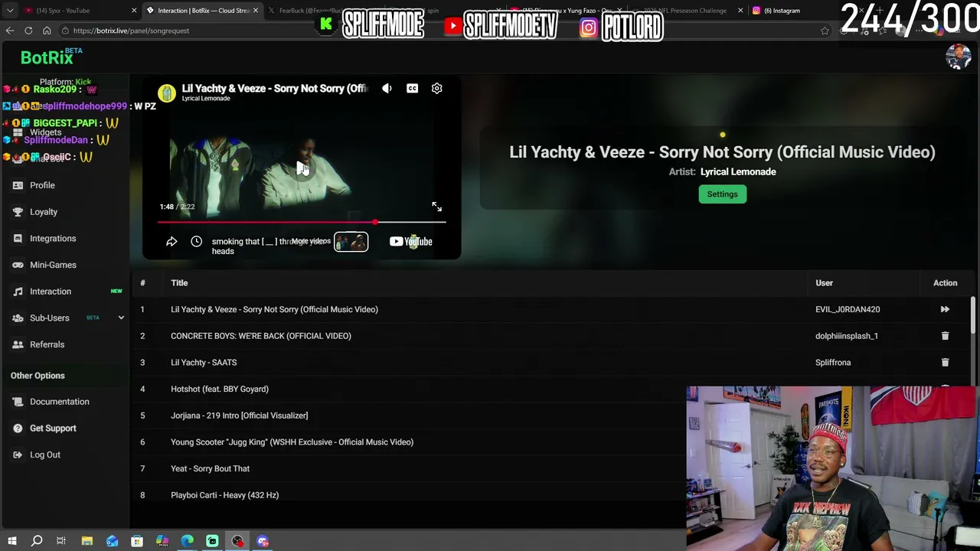Open Discord from the taskbar

(x=263, y=541)
